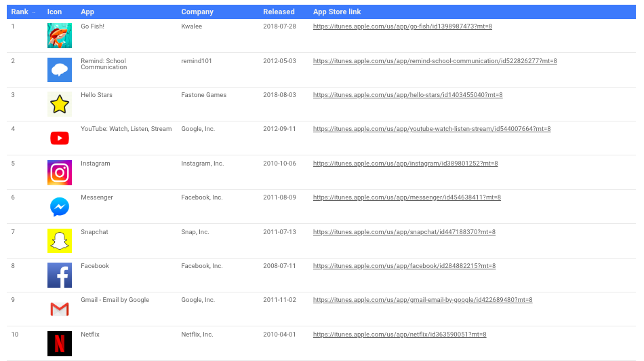644x361 pixels.
Task: Open the Go Fish! App Store link
Action: point(403,26)
